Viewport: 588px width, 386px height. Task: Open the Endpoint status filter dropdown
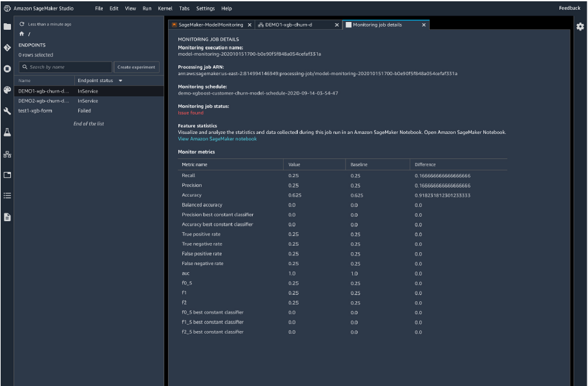(x=121, y=80)
